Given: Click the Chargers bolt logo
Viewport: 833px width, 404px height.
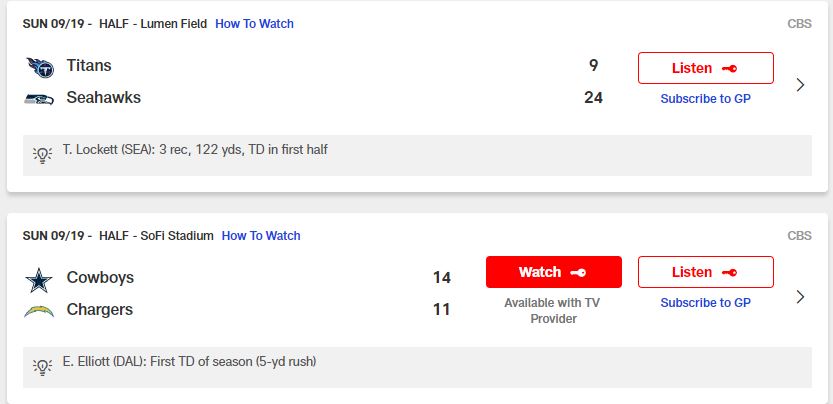Looking at the screenshot, I should (x=39, y=311).
